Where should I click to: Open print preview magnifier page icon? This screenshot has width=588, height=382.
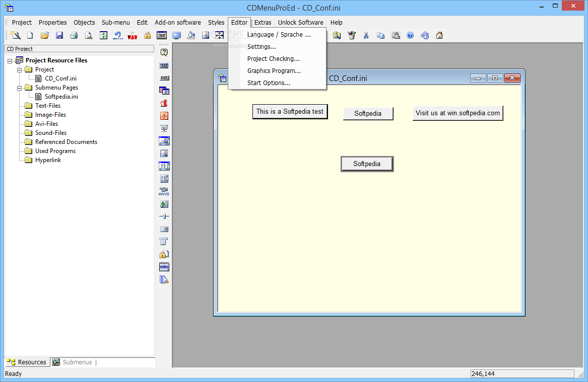pyautogui.click(x=89, y=35)
